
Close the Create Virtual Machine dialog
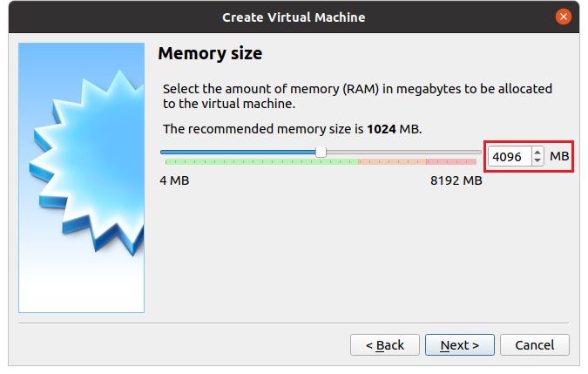tap(564, 17)
